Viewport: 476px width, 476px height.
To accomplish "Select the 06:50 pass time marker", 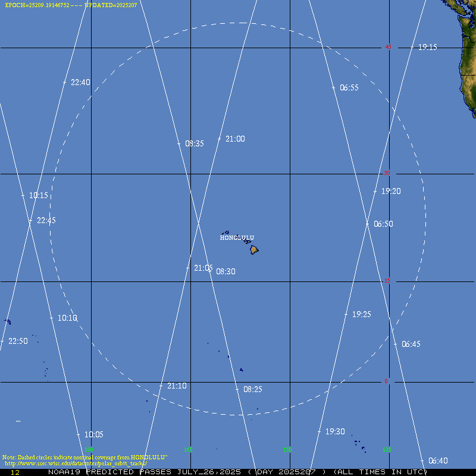I will tap(383, 224).
